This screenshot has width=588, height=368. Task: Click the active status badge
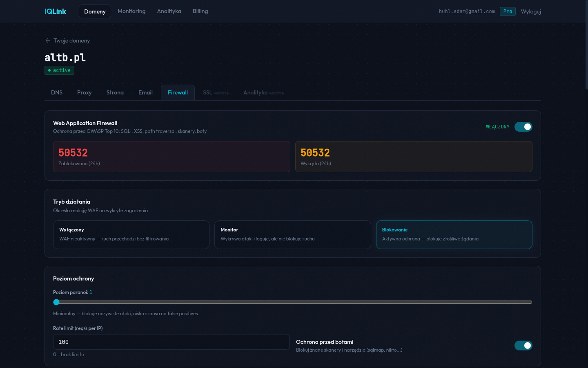pos(59,70)
